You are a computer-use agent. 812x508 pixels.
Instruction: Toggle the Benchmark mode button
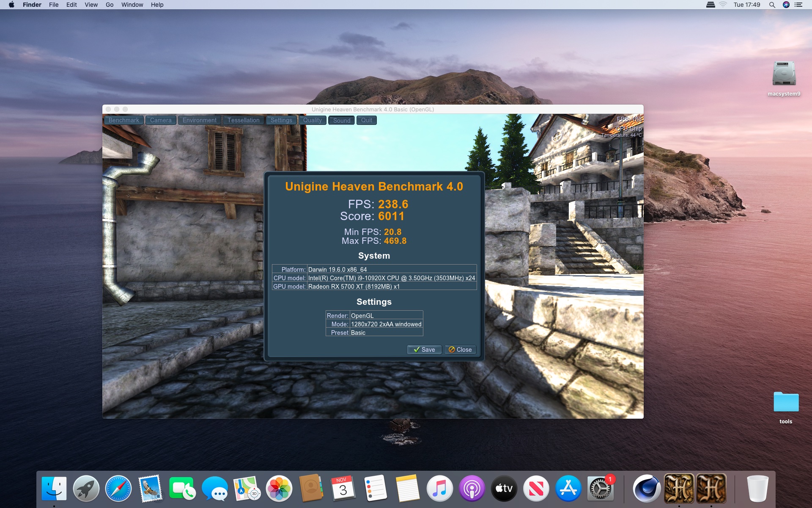click(123, 120)
